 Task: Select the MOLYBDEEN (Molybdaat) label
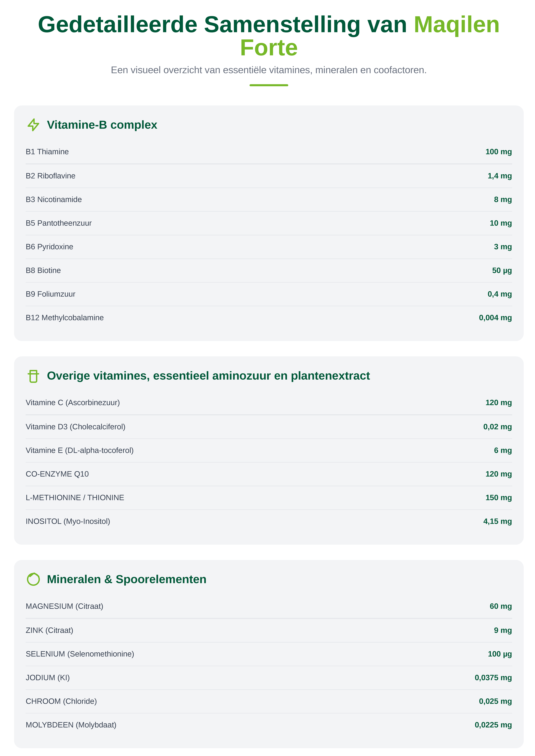click(71, 725)
